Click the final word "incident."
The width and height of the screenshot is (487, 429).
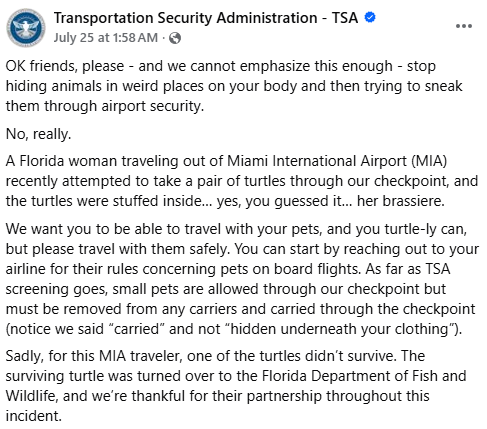tap(34, 416)
